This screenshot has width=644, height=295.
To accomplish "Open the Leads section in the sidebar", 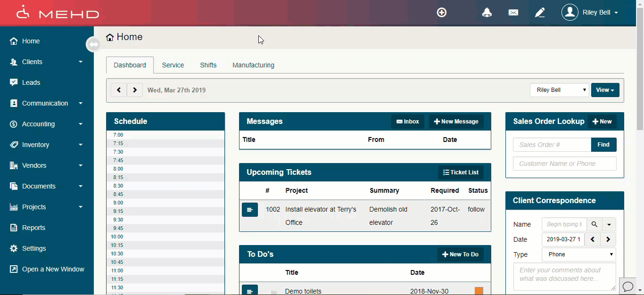I will [x=31, y=82].
